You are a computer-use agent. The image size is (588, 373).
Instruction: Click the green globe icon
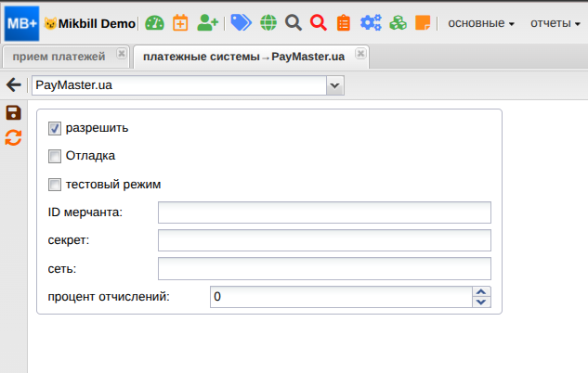click(268, 23)
